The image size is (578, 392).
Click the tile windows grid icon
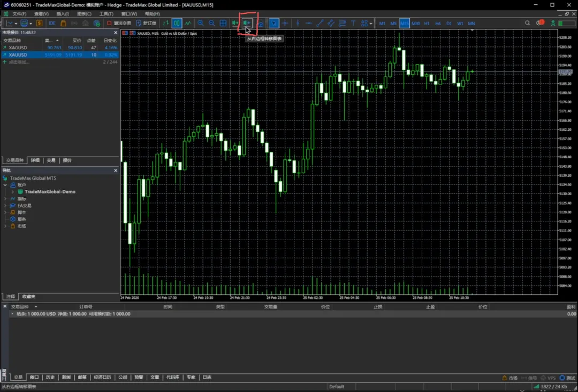pyautogui.click(x=223, y=23)
